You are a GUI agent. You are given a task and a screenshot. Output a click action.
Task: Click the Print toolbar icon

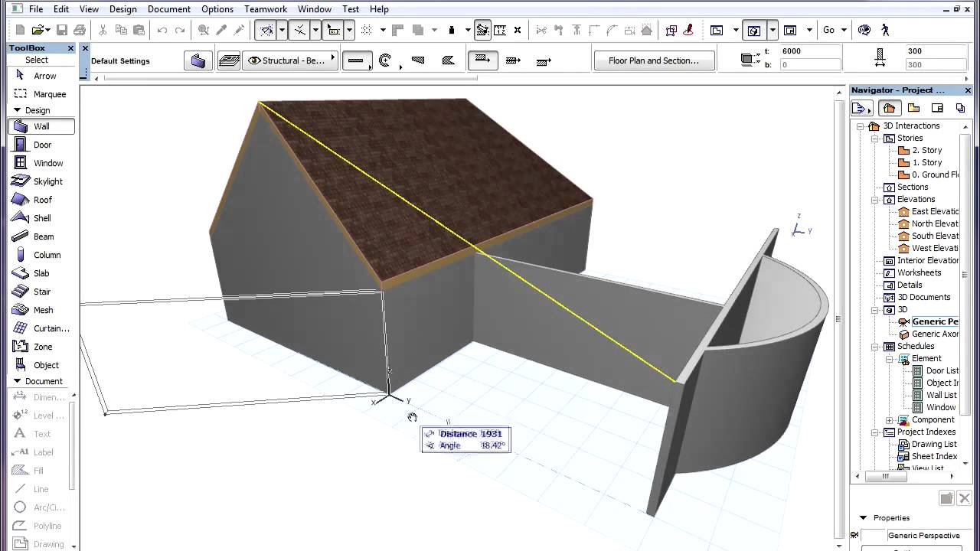80,30
